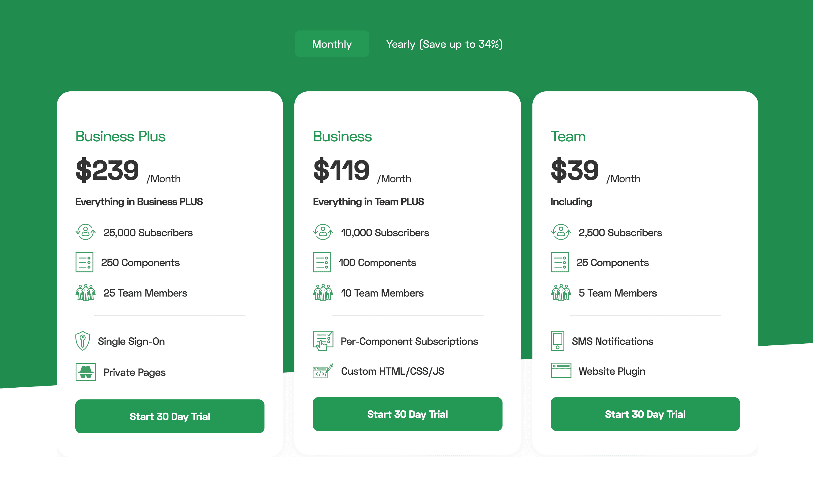Click the 2,500 Subscribers user icon
The width and height of the screenshot is (813, 504).
pos(561,232)
